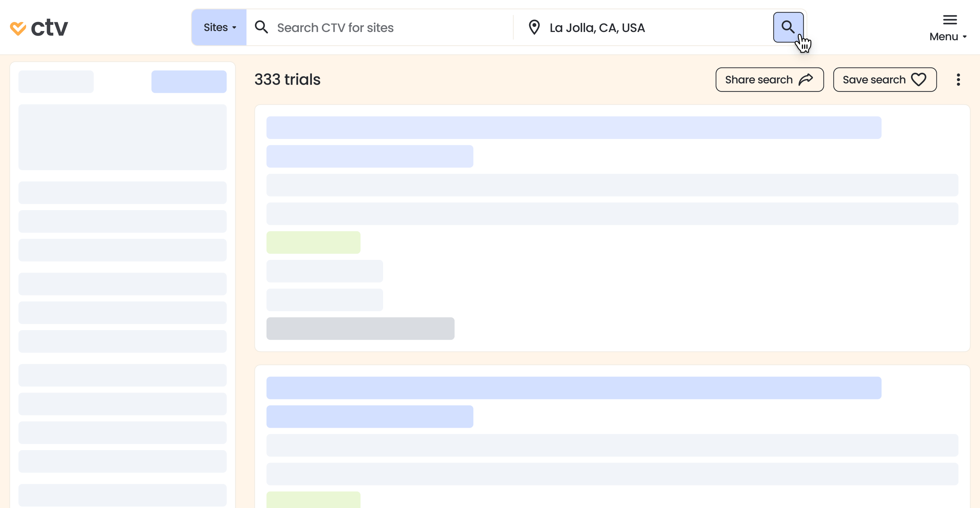Click the magnifier icon inside the search field

[x=261, y=27]
